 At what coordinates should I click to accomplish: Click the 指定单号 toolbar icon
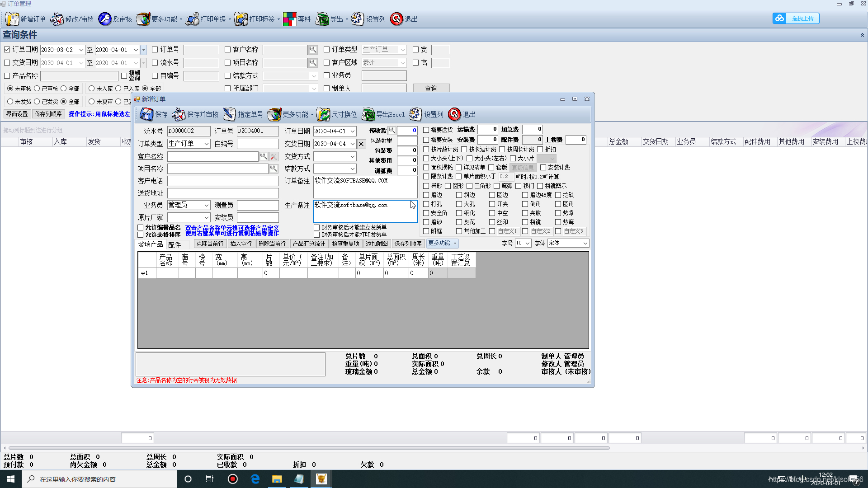coord(230,114)
